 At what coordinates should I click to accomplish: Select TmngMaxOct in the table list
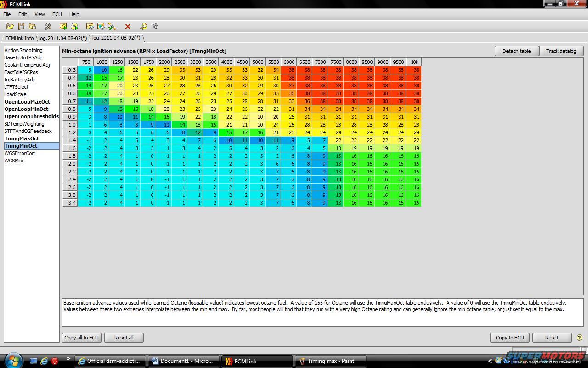pos(22,138)
